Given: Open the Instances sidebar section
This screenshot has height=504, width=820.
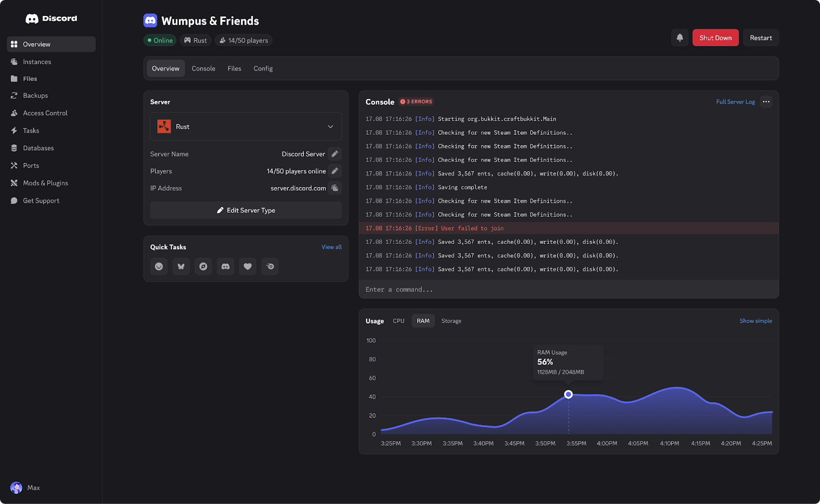Looking at the screenshot, I should [x=36, y=61].
